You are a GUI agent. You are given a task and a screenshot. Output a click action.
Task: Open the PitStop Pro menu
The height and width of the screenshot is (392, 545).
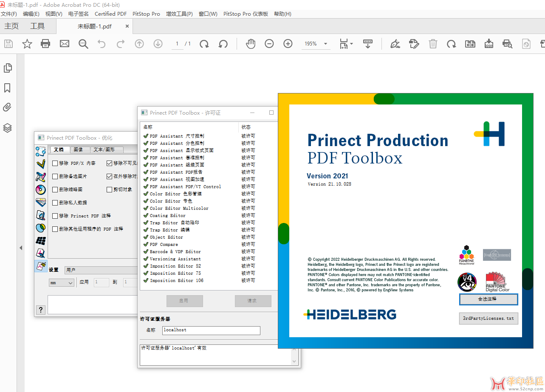[x=146, y=14]
